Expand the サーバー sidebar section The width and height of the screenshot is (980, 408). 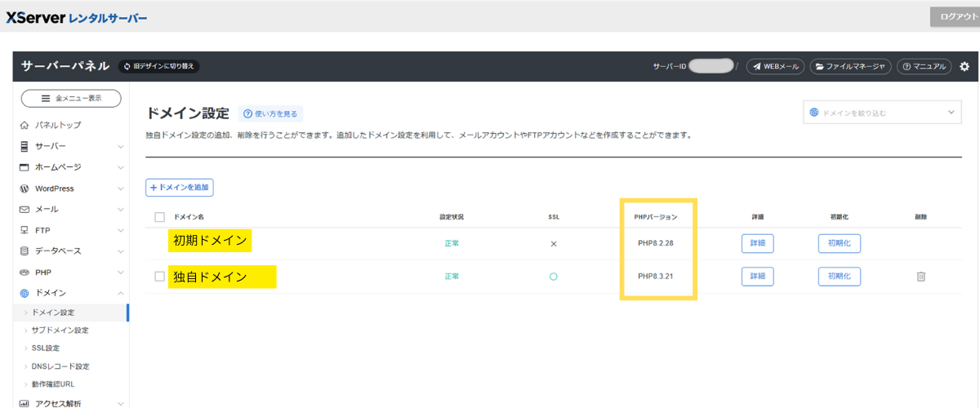[x=69, y=146]
